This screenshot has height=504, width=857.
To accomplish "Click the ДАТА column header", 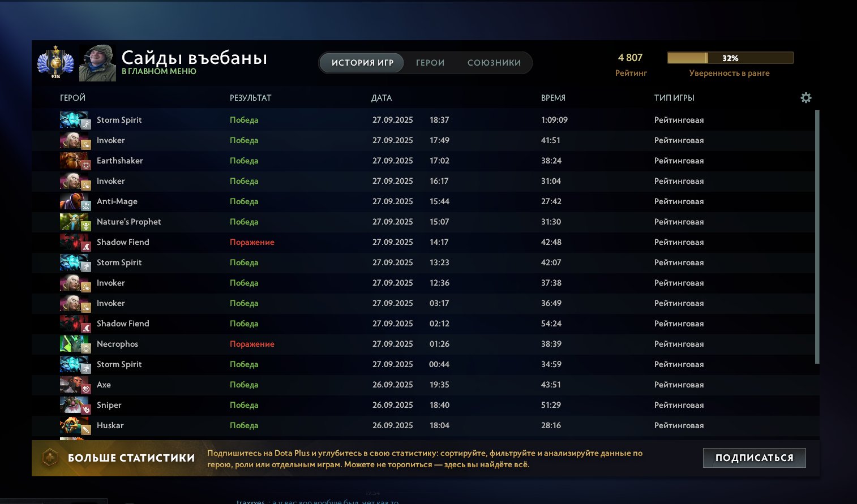I will [x=382, y=98].
